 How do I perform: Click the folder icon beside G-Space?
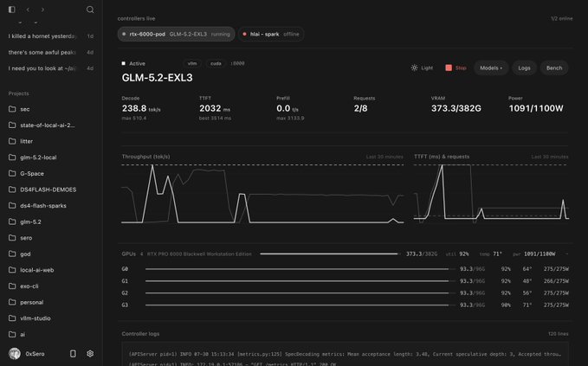pyautogui.click(x=12, y=173)
